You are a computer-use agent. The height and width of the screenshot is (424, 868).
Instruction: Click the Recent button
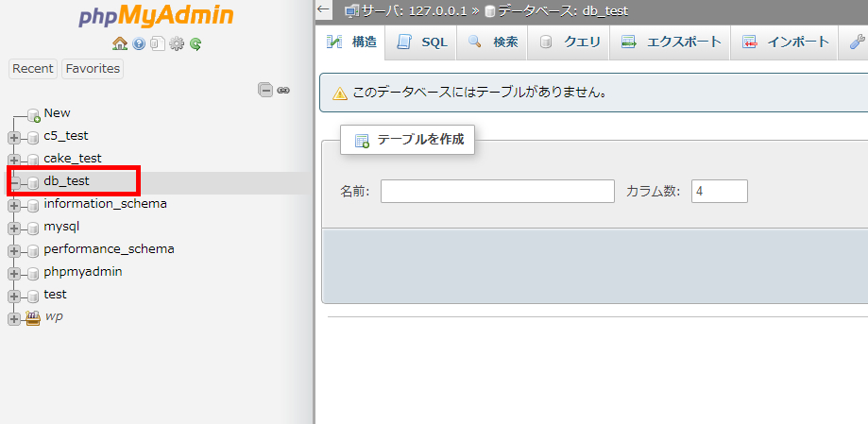click(33, 69)
